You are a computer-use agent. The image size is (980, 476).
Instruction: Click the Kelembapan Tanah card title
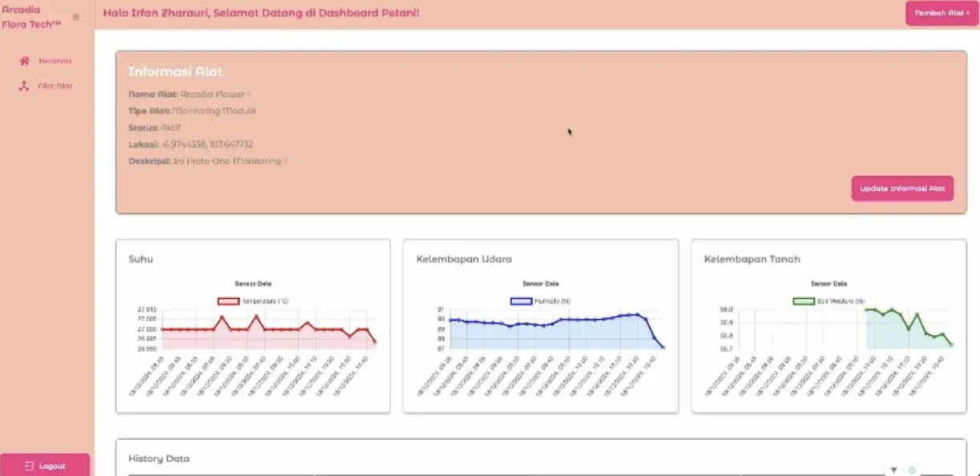coord(752,259)
